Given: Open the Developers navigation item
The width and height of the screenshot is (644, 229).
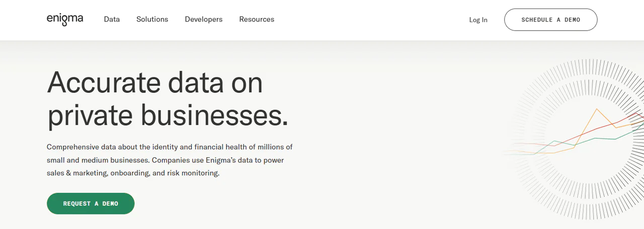Looking at the screenshot, I should (203, 20).
